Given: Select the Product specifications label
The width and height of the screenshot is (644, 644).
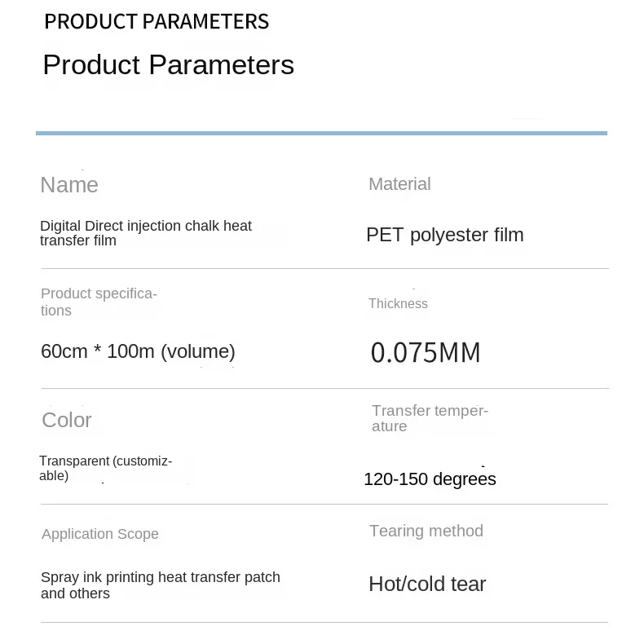Looking at the screenshot, I should pyautogui.click(x=99, y=302).
